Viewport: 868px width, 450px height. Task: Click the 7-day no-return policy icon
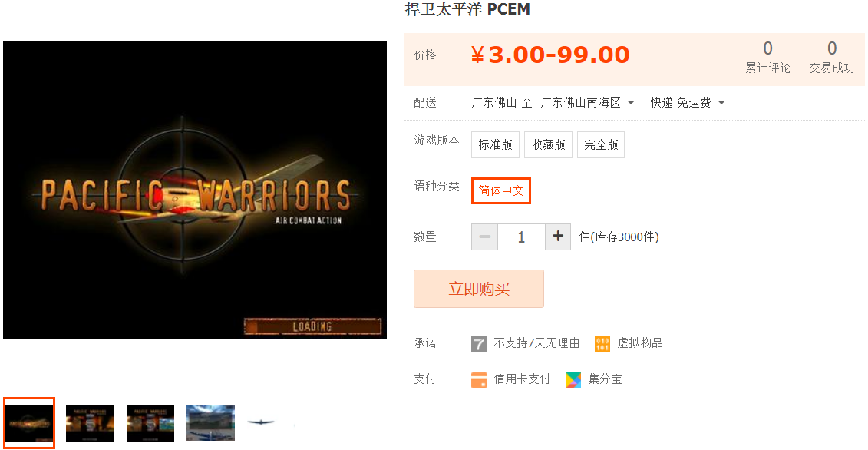pos(479,343)
